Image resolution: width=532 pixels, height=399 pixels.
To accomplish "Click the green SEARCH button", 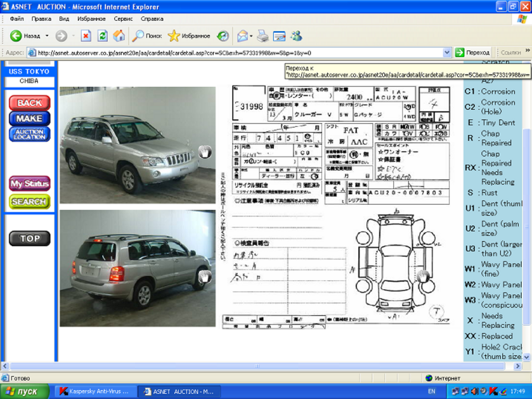I will (30, 201).
